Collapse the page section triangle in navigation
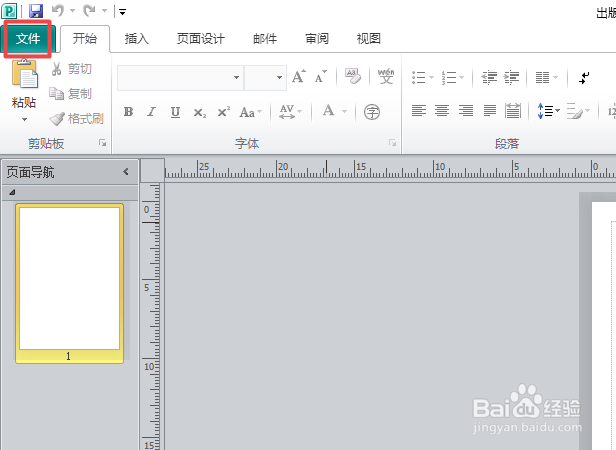Image resolution: width=616 pixels, height=450 pixels. click(12, 193)
